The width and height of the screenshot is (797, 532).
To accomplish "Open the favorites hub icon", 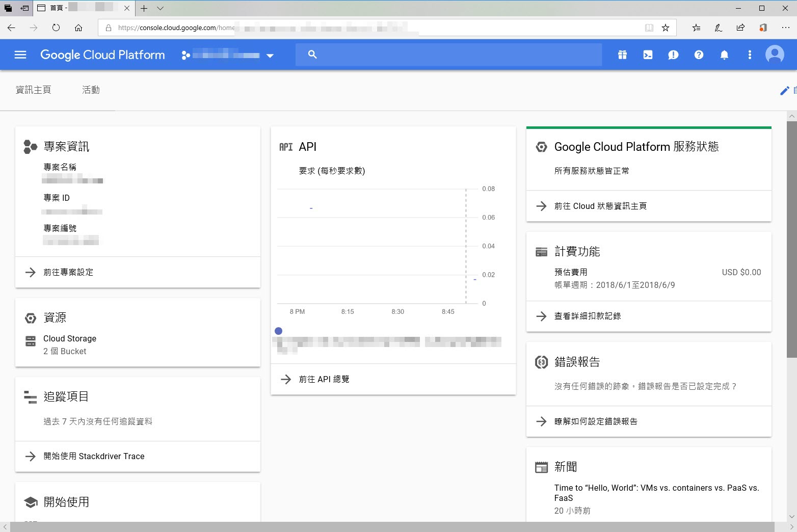I will click(696, 28).
